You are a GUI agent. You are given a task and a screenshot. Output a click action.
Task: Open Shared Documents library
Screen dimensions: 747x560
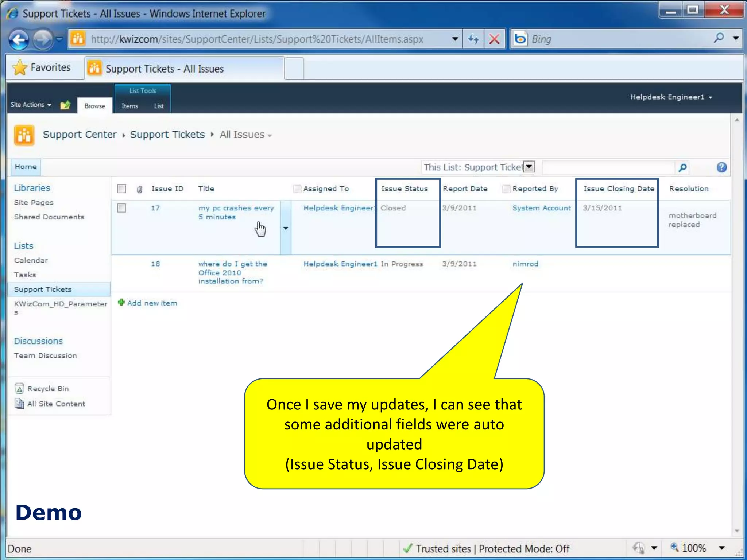coord(49,217)
